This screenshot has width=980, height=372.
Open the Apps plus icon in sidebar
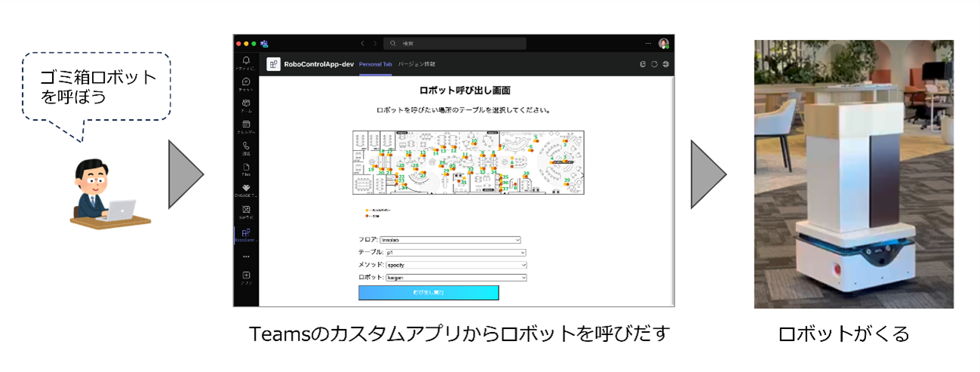pos(246,276)
